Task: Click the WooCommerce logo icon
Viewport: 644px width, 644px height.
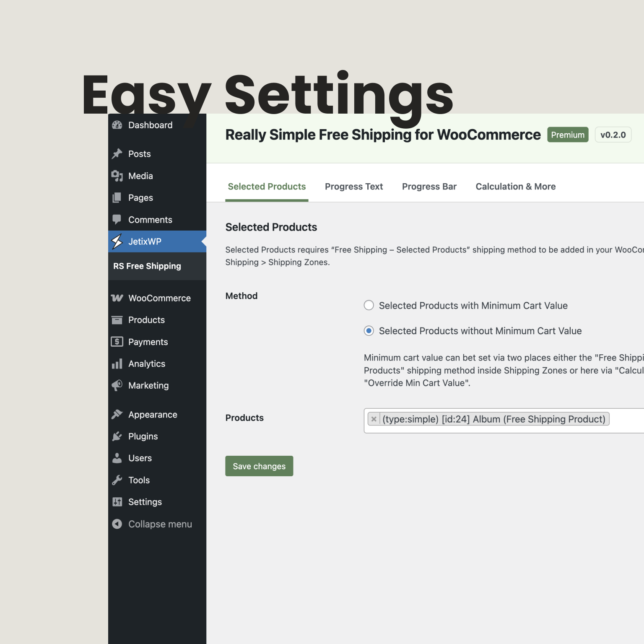Action: (117, 298)
